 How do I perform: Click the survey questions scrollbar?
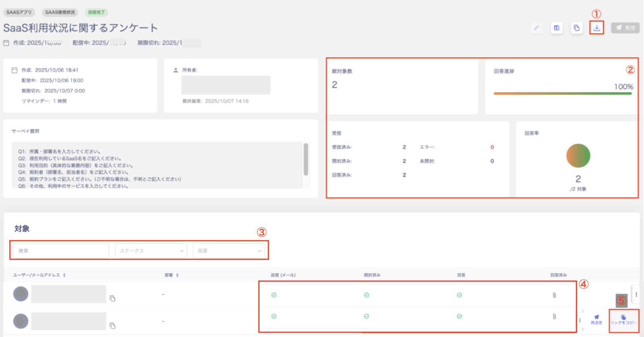click(x=306, y=159)
